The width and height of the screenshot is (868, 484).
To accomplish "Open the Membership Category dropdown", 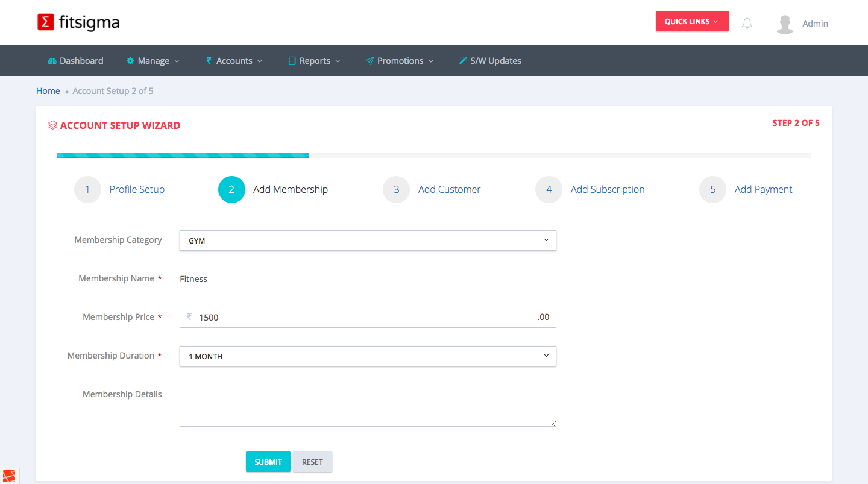I will pyautogui.click(x=368, y=240).
